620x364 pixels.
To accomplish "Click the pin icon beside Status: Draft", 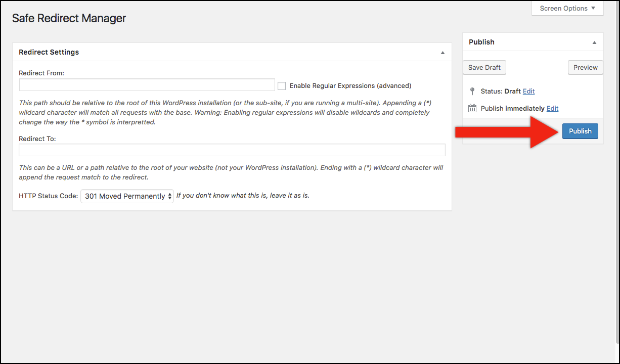I will pos(472,92).
